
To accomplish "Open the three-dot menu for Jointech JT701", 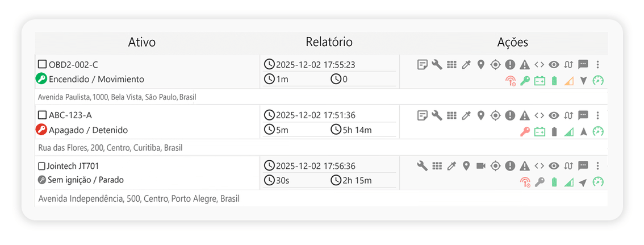I will 598,166.
